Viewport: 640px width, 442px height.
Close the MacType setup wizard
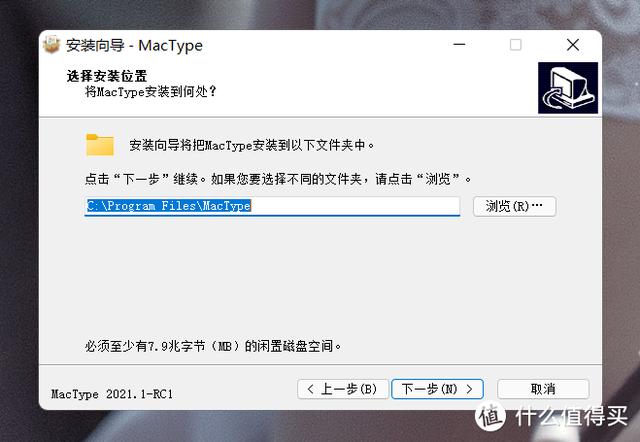[573, 44]
